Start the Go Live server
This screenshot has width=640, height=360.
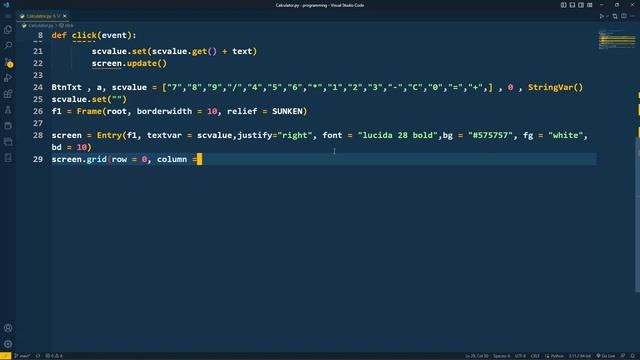coord(606,356)
